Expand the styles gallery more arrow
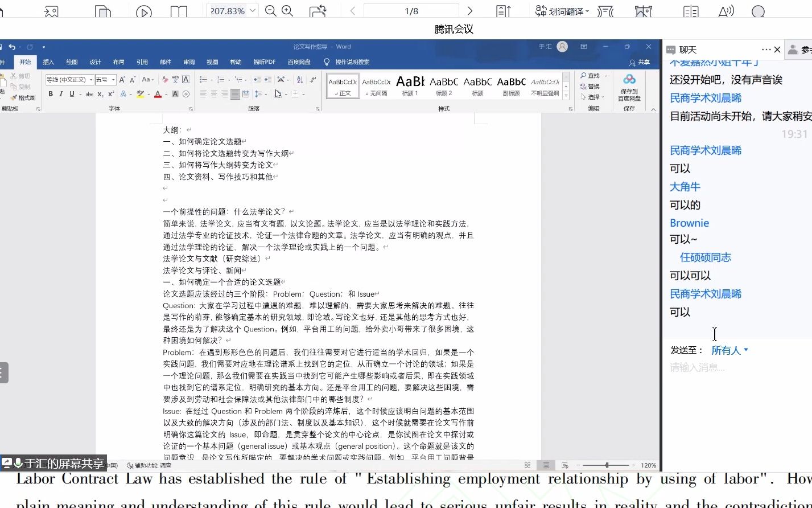The width and height of the screenshot is (812, 508). pos(566,95)
